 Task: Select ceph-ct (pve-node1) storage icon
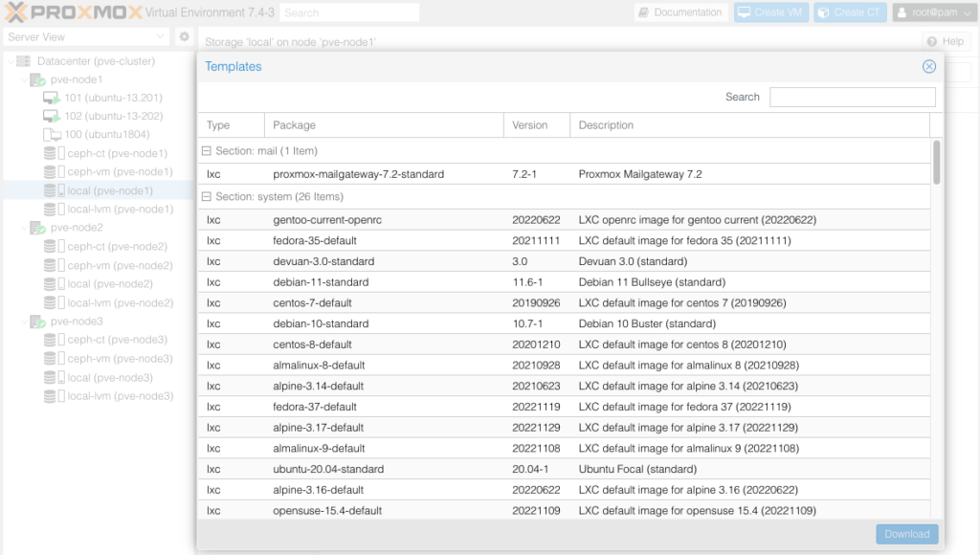pyautogui.click(x=54, y=153)
